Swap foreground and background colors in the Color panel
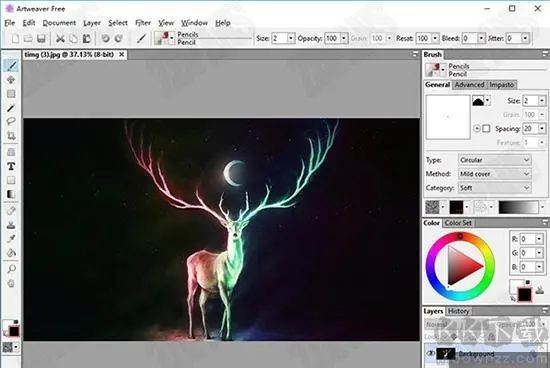The width and height of the screenshot is (550, 368). [513, 299]
